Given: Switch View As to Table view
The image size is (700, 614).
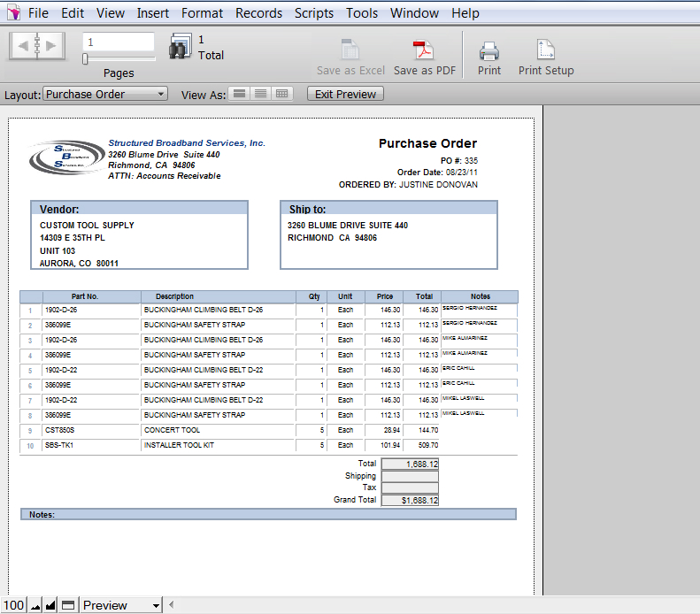Looking at the screenshot, I should (x=282, y=94).
